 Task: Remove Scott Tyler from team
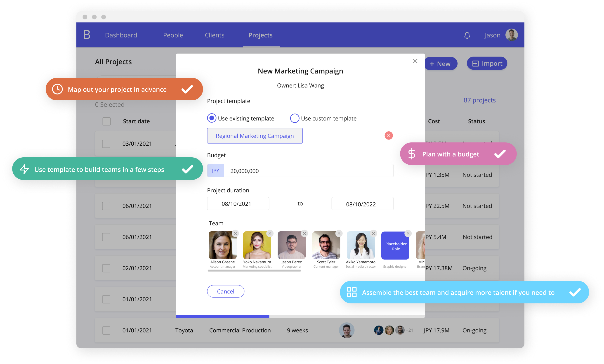[x=339, y=233]
